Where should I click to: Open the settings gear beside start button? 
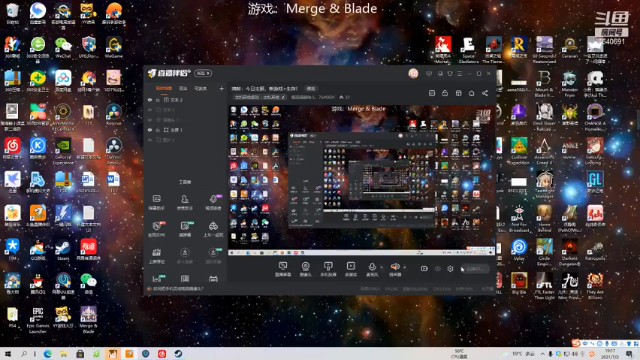[450, 269]
